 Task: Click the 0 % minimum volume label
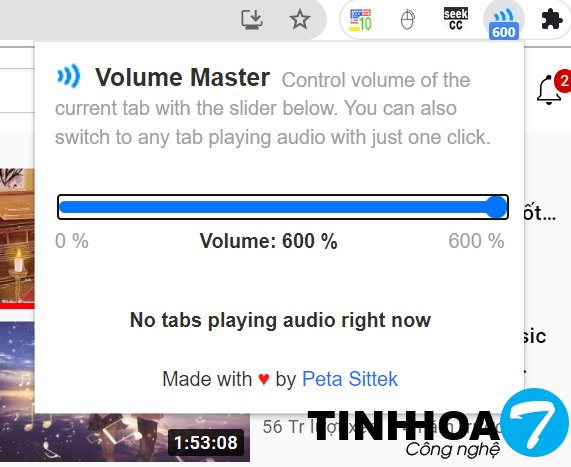(x=72, y=241)
